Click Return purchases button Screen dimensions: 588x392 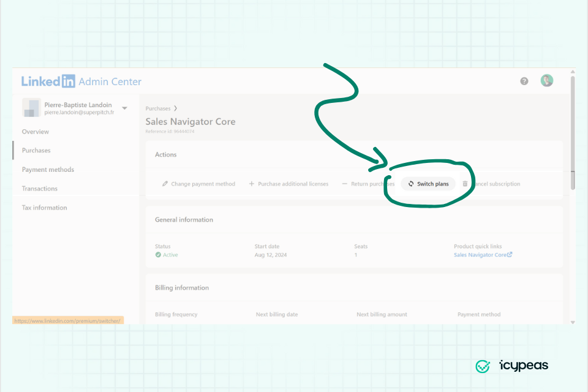point(368,184)
